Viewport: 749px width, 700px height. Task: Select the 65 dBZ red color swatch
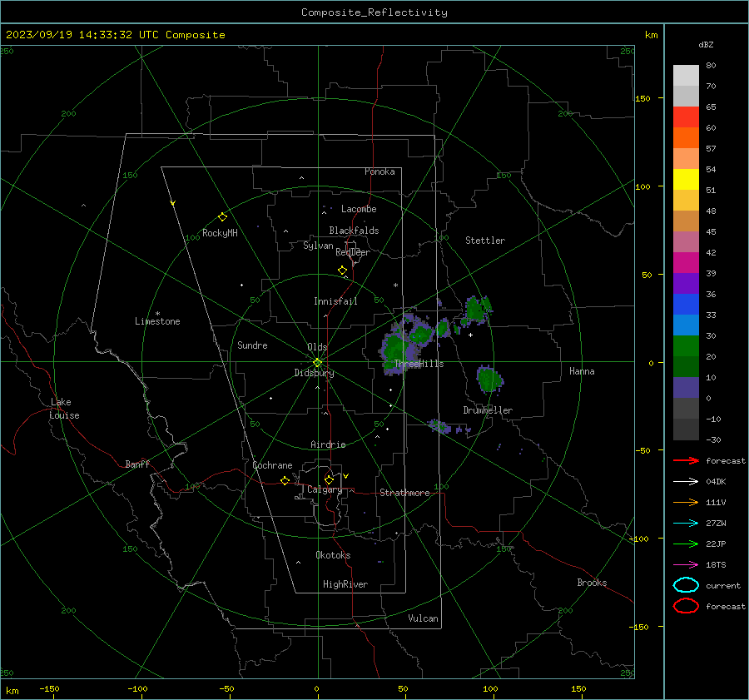(686, 117)
